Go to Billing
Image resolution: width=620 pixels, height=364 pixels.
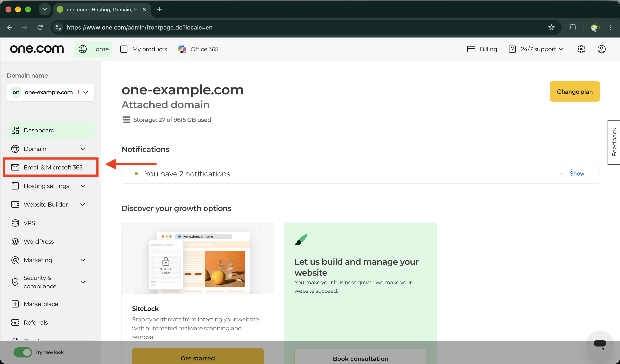tap(482, 49)
